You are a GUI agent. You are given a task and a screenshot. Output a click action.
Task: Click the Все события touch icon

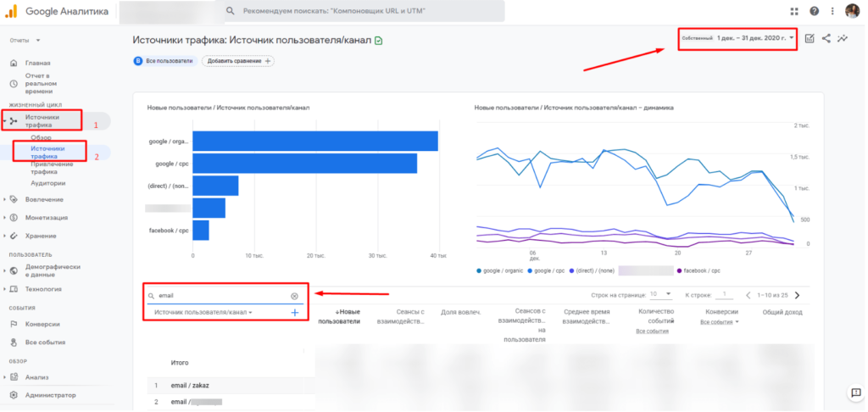pyautogui.click(x=14, y=342)
